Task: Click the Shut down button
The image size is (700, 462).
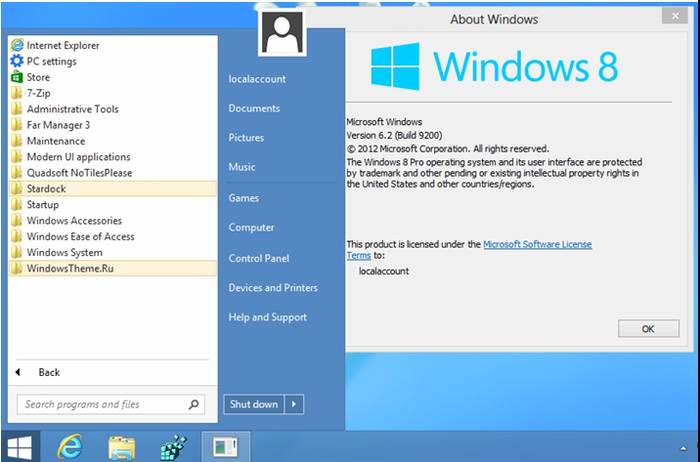Action: (x=253, y=404)
